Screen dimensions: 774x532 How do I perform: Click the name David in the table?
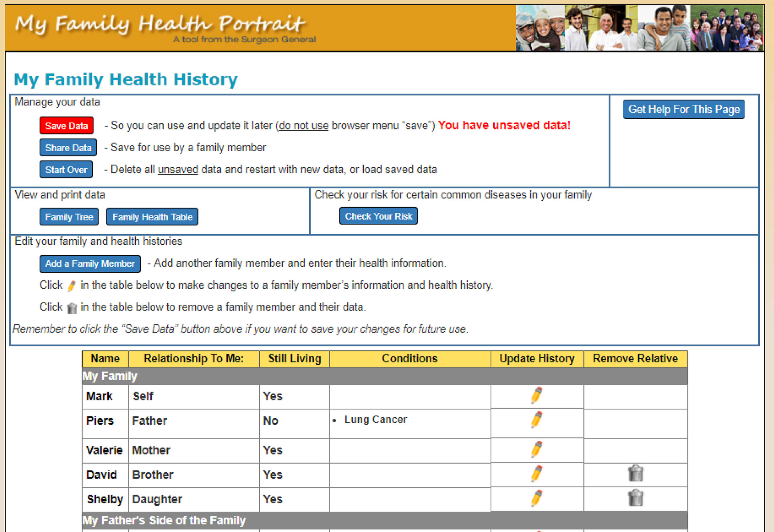(x=101, y=475)
